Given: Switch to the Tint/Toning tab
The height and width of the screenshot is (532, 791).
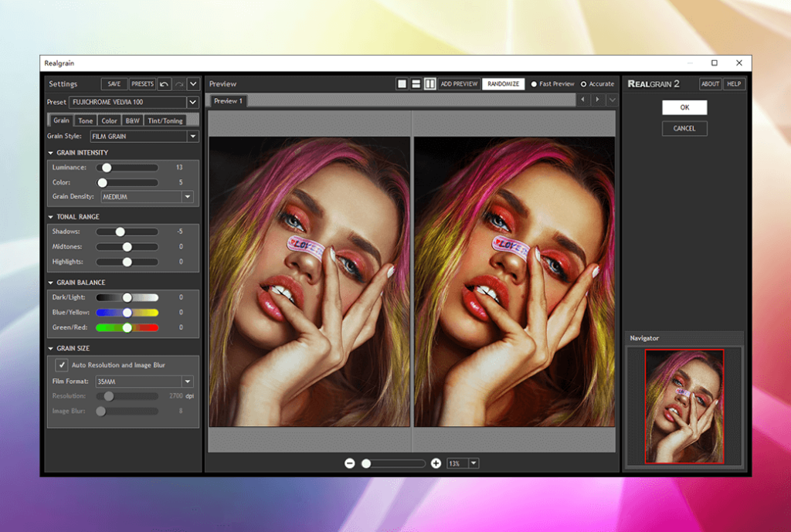Looking at the screenshot, I should (x=165, y=121).
